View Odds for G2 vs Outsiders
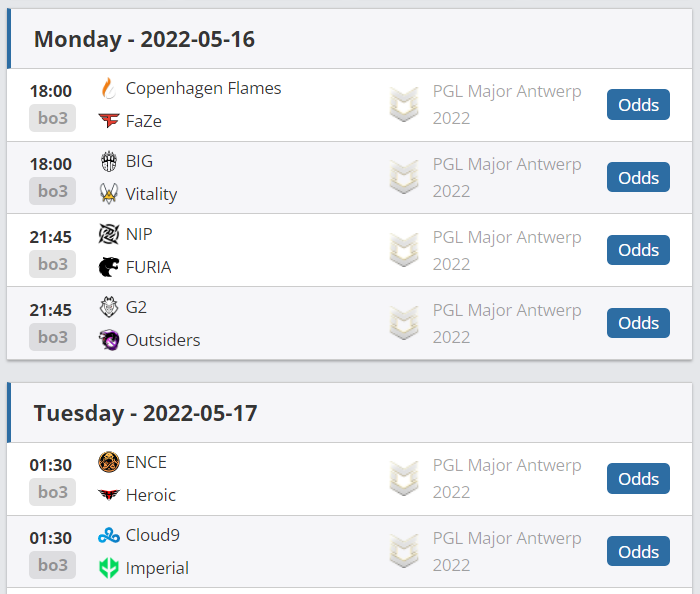 [x=638, y=323]
